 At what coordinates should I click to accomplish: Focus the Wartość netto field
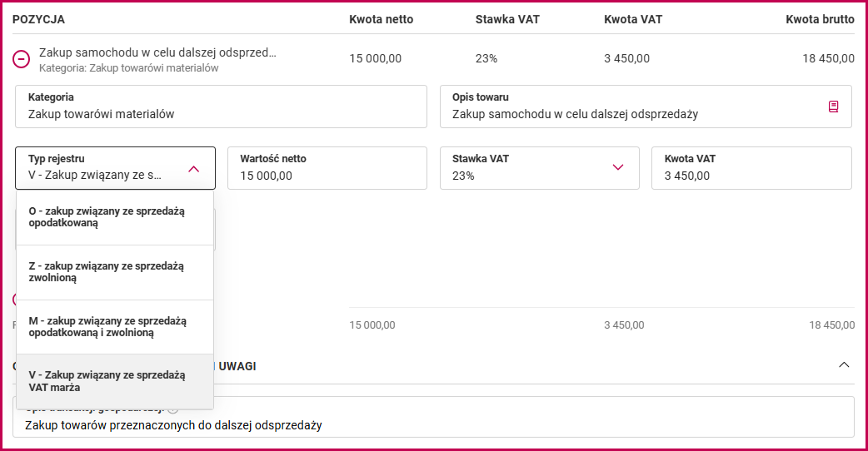[x=327, y=168]
